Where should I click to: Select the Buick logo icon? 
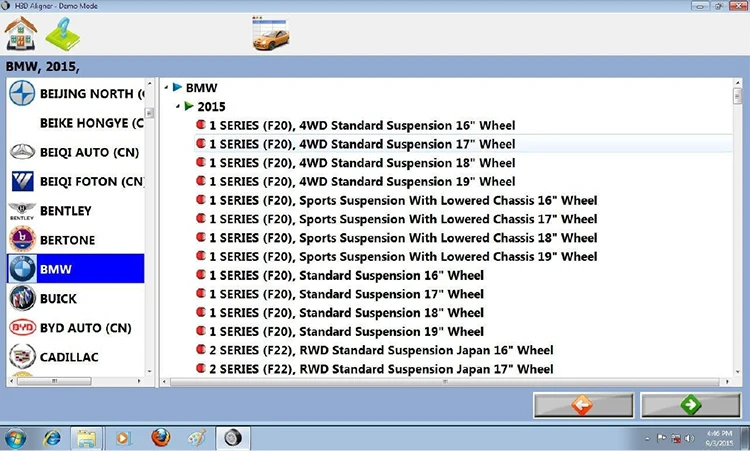click(x=22, y=299)
